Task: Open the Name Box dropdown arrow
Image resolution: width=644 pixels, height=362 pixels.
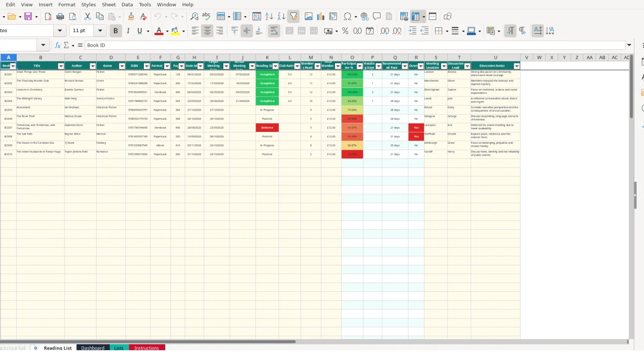Action: tap(43, 46)
